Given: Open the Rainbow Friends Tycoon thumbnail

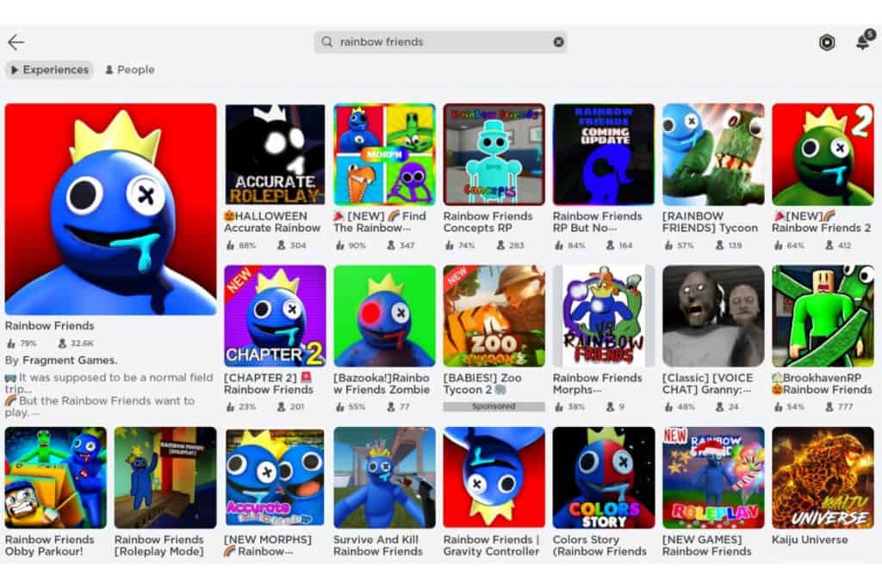Looking at the screenshot, I should 712,154.
